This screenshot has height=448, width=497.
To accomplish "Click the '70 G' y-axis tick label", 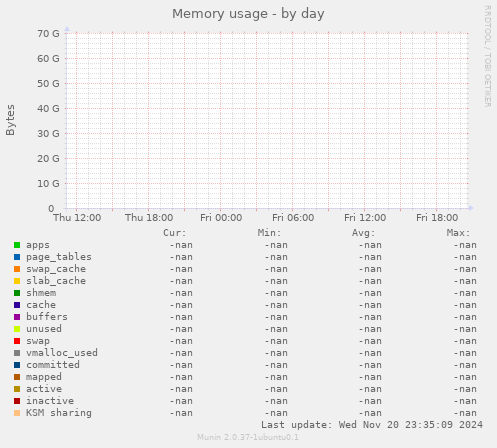I will 48,33.
